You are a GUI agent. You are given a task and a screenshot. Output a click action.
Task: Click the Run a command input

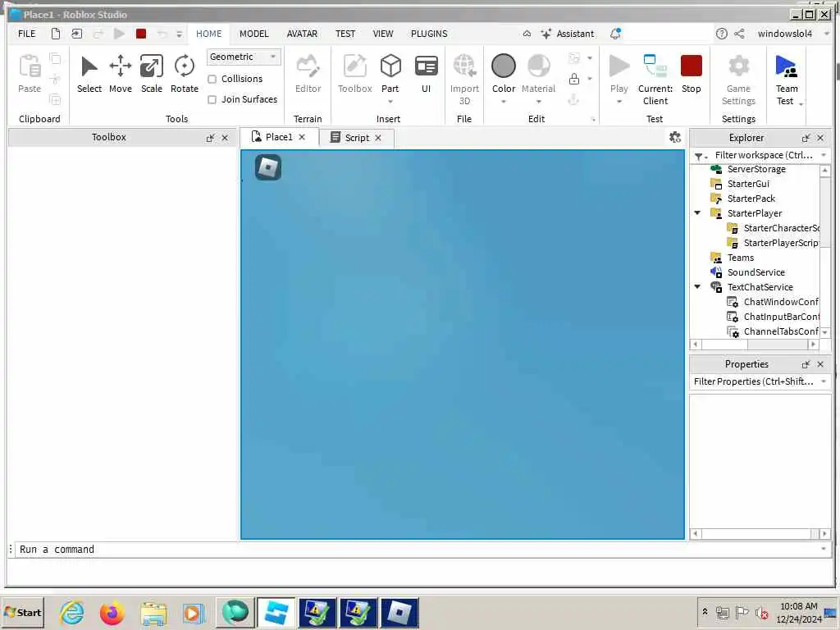(416, 549)
